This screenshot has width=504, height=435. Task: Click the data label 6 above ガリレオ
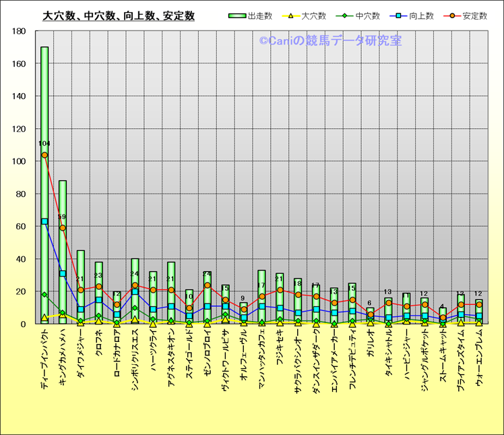(370, 303)
